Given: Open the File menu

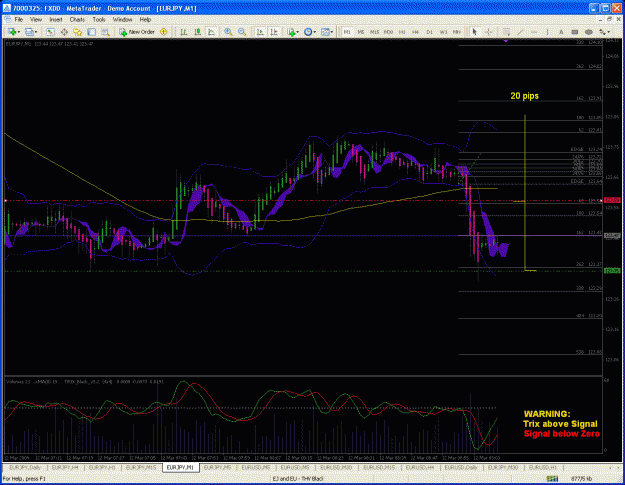Looking at the screenshot, I should point(19,19).
